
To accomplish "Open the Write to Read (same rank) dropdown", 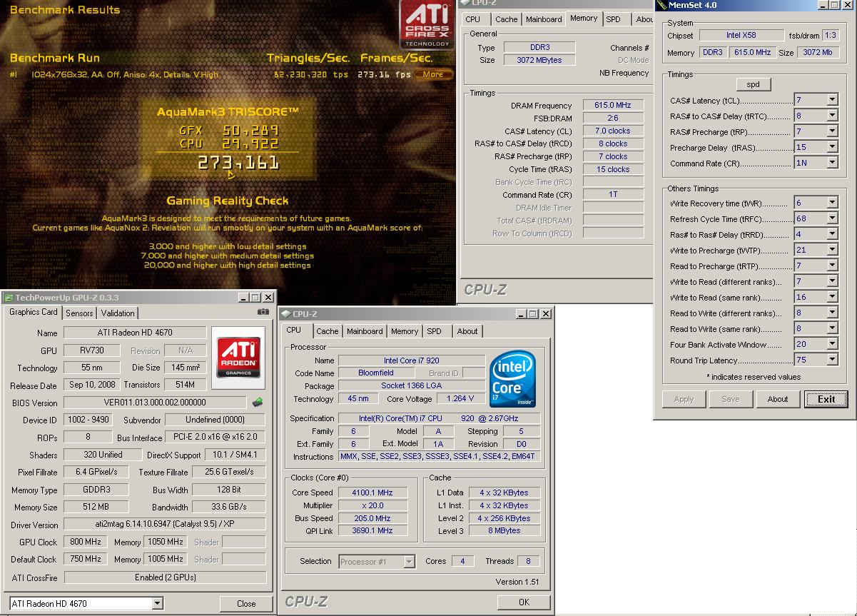I will pos(832,297).
